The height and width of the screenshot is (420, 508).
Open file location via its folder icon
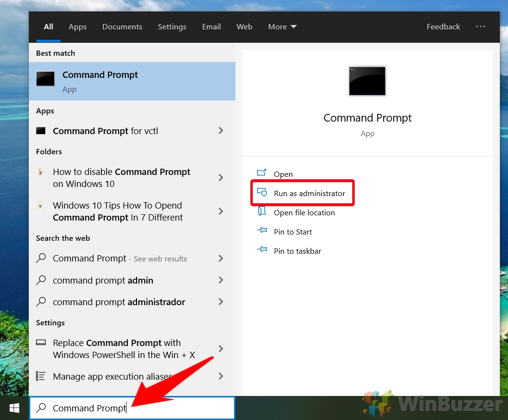pos(262,212)
